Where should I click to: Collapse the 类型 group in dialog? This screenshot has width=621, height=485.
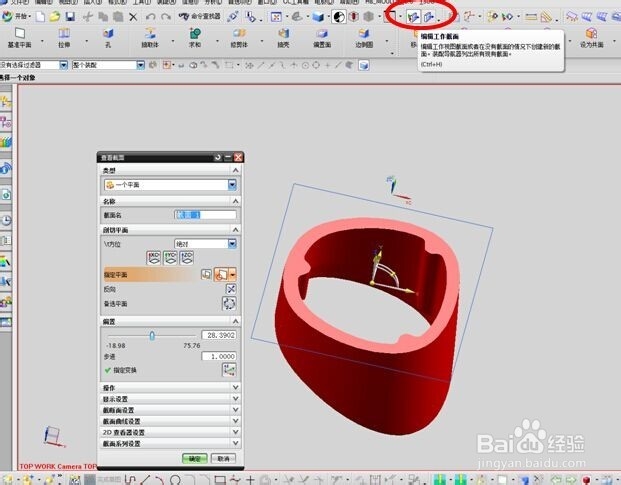pos(235,171)
